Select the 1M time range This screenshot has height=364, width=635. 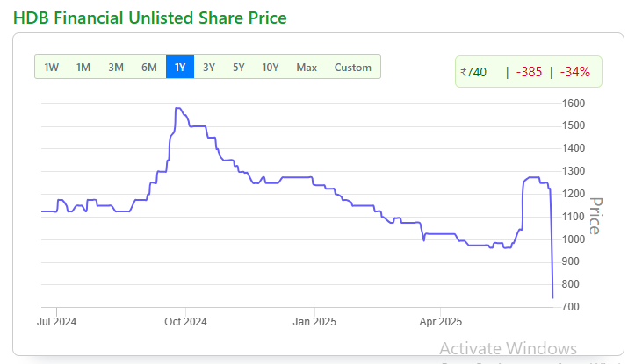pos(83,68)
